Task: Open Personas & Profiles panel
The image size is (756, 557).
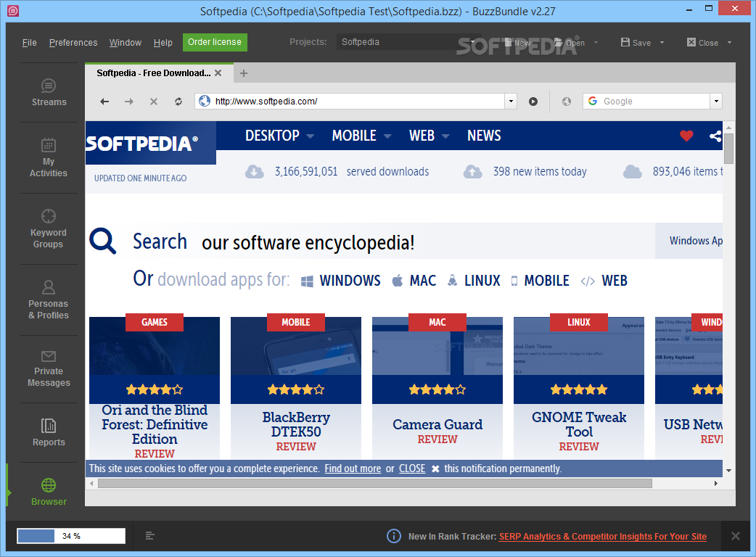Action: click(x=49, y=300)
